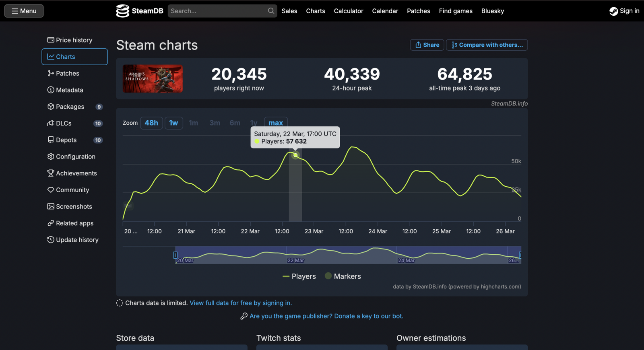Click the SteamDB logo icon

(x=122, y=11)
